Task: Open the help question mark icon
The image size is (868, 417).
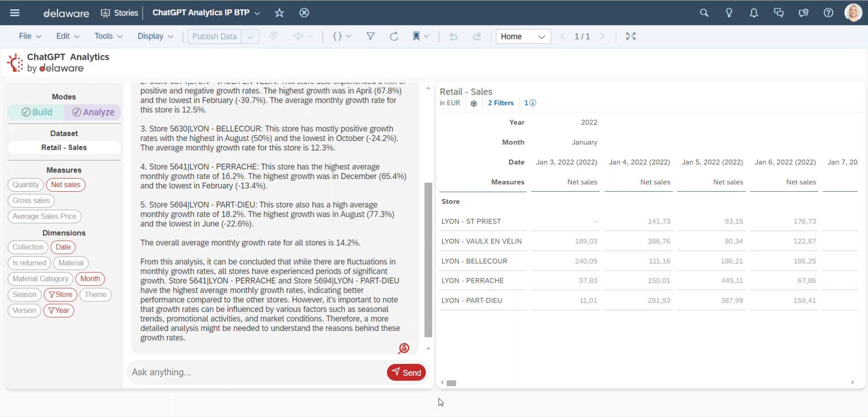Action: (x=828, y=13)
